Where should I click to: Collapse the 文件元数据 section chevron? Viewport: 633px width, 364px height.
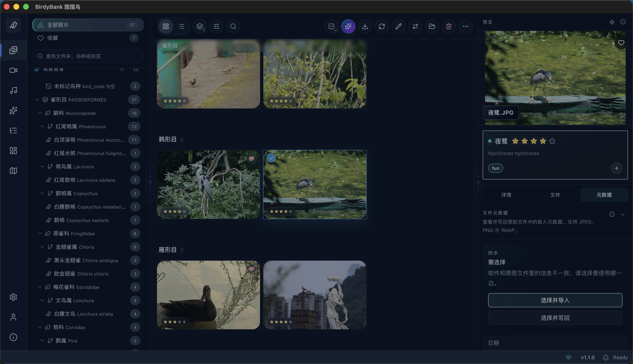point(623,214)
